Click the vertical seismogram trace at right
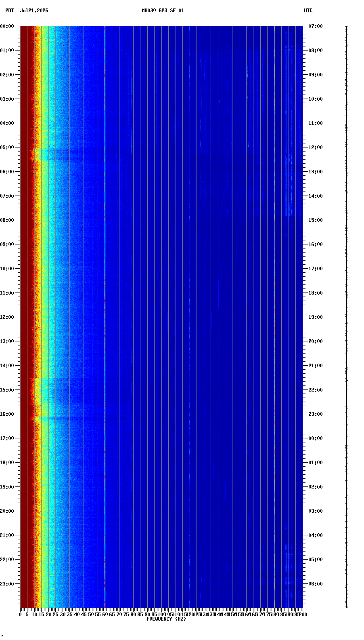 click(346, 316)
